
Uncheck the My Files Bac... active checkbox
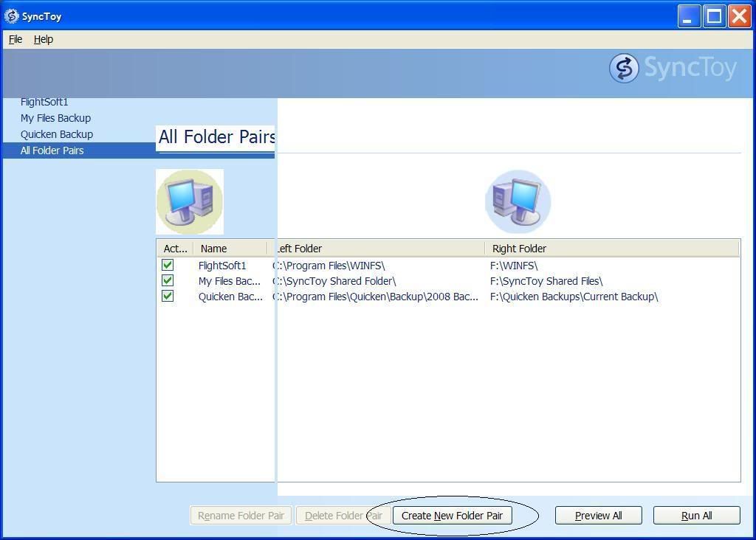[168, 280]
